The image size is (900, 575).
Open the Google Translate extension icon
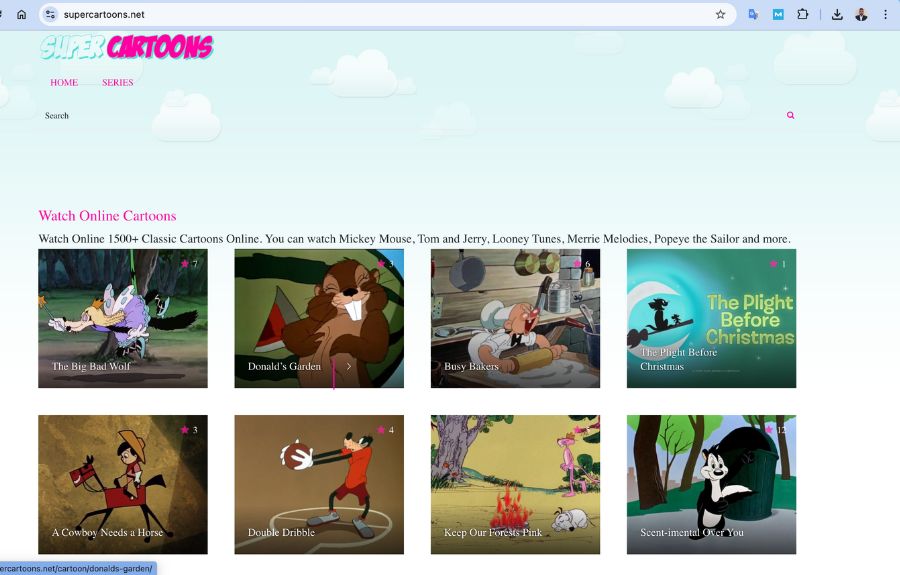pos(753,14)
